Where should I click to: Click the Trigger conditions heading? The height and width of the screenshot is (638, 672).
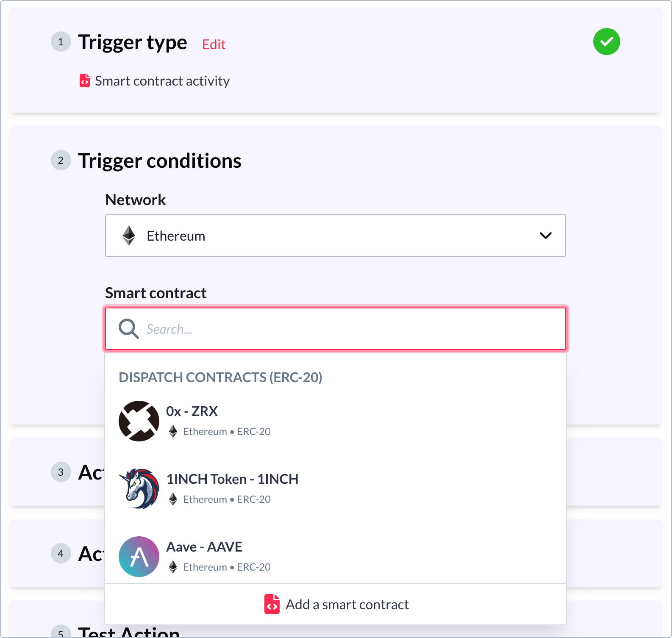(160, 161)
